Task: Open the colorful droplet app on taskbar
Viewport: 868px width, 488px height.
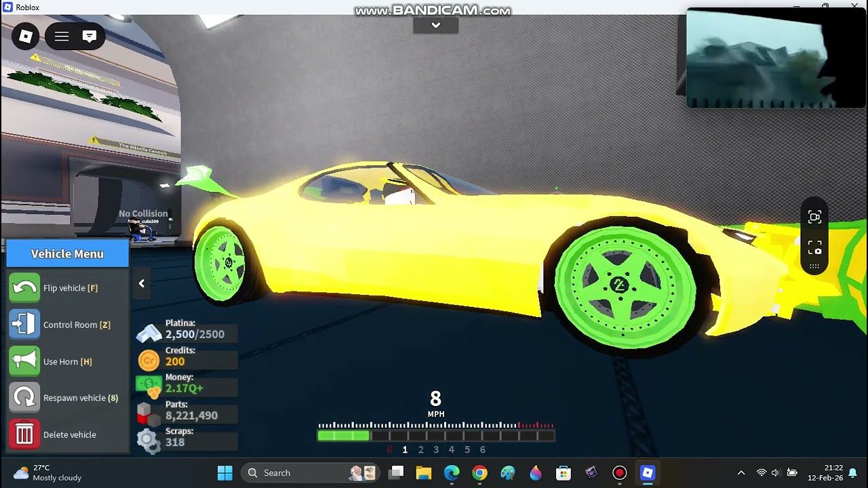Action: pos(536,472)
